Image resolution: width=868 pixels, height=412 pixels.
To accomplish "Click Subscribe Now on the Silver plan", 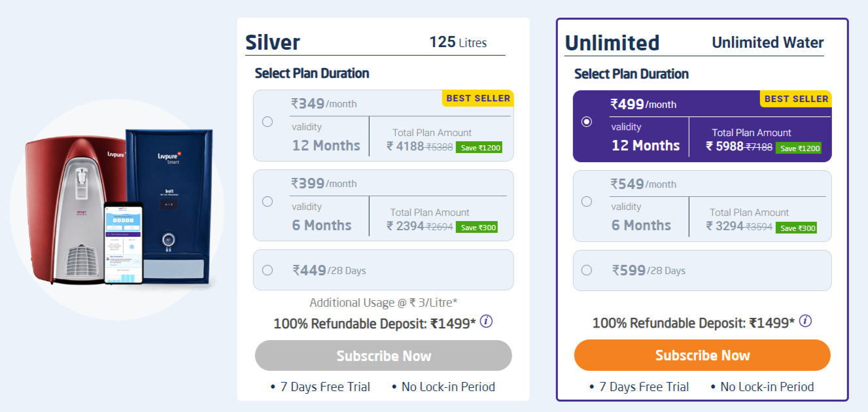I will [x=383, y=355].
